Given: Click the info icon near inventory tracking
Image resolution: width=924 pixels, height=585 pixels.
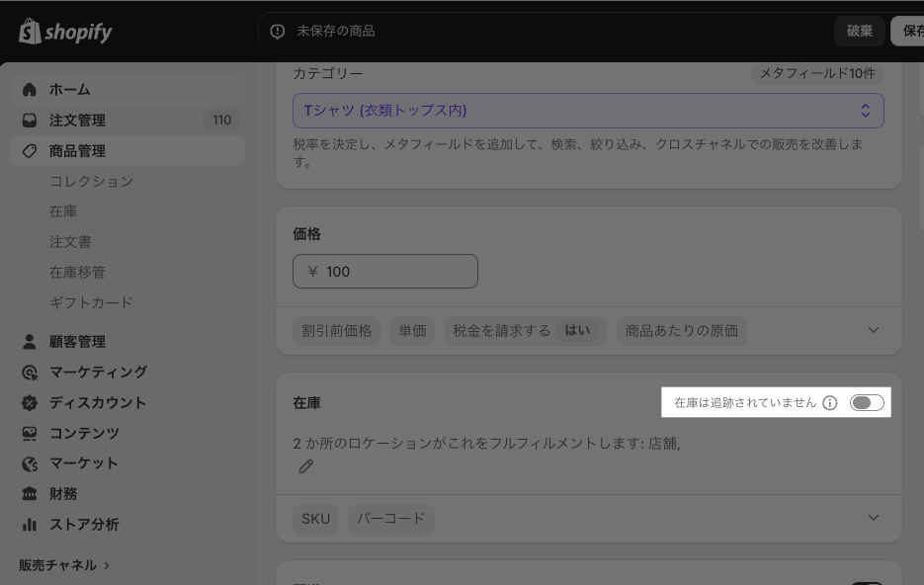Looking at the screenshot, I should coord(830,403).
